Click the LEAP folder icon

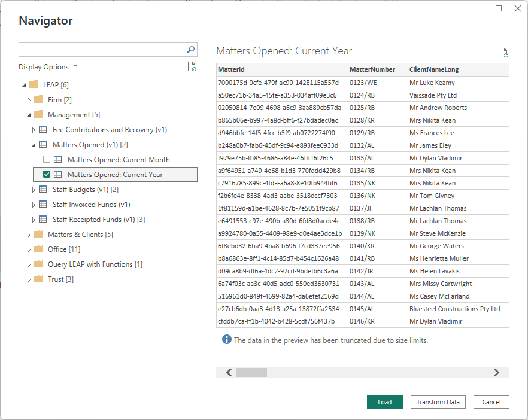33,84
